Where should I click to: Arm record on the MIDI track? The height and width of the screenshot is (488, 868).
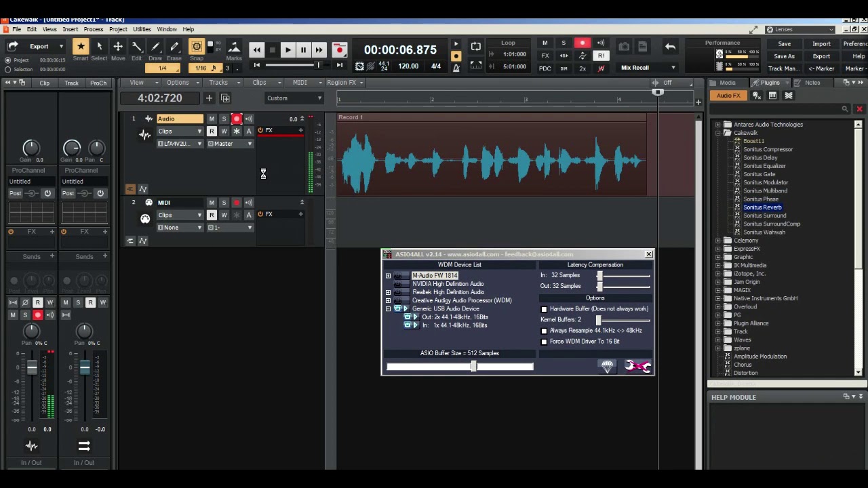[x=236, y=203]
